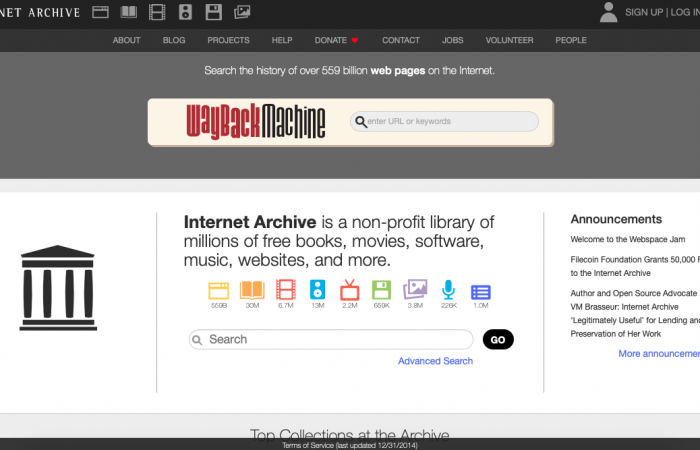This screenshot has height=450, width=700.
Task: Click the Wayback Machine logo
Action: click(256, 121)
